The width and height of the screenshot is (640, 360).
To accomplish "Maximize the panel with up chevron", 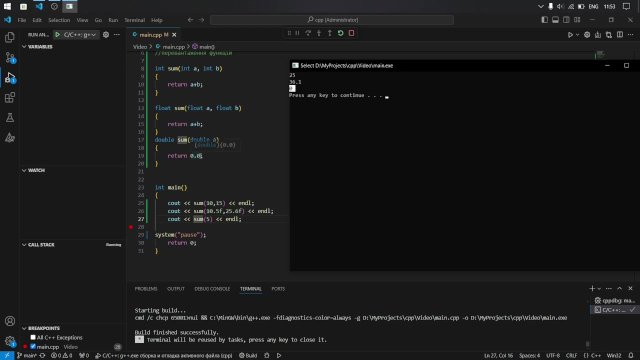I will (620, 289).
